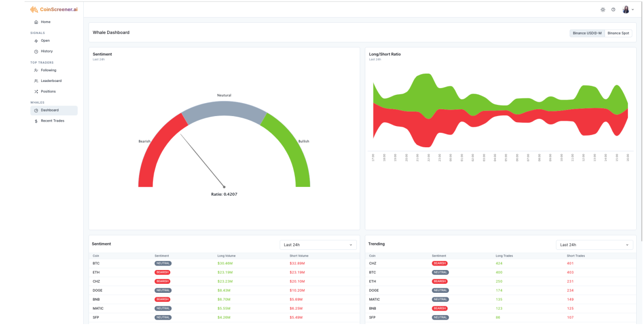This screenshot has height=333, width=644.
Task: Click the gray Neutral gauge segment
Action: click(224, 109)
